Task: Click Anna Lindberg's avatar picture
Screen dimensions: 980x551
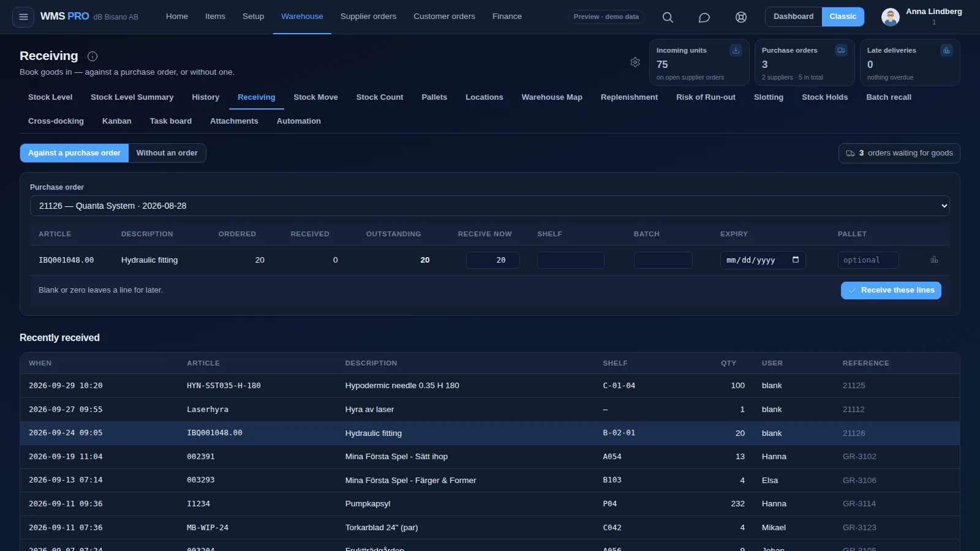Action: [891, 17]
